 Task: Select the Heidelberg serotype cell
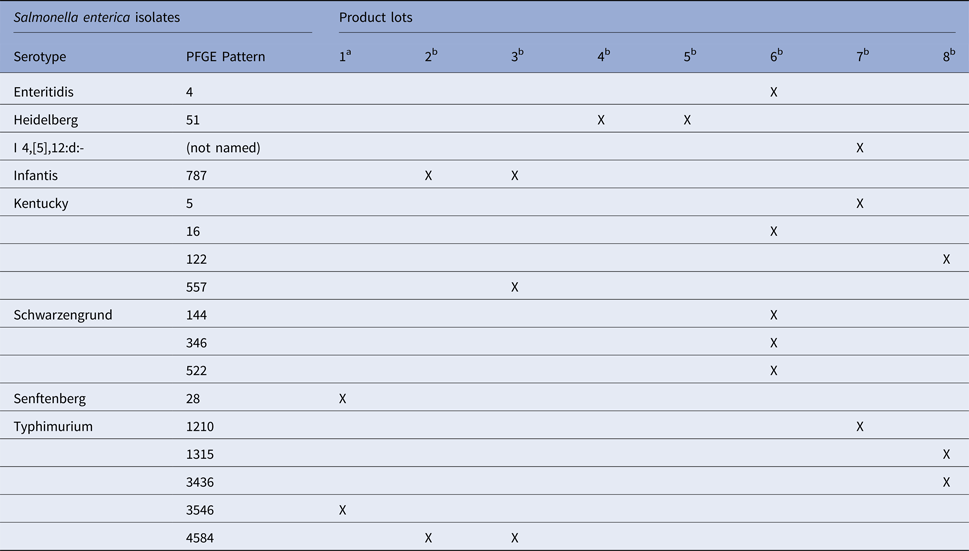coord(45,120)
